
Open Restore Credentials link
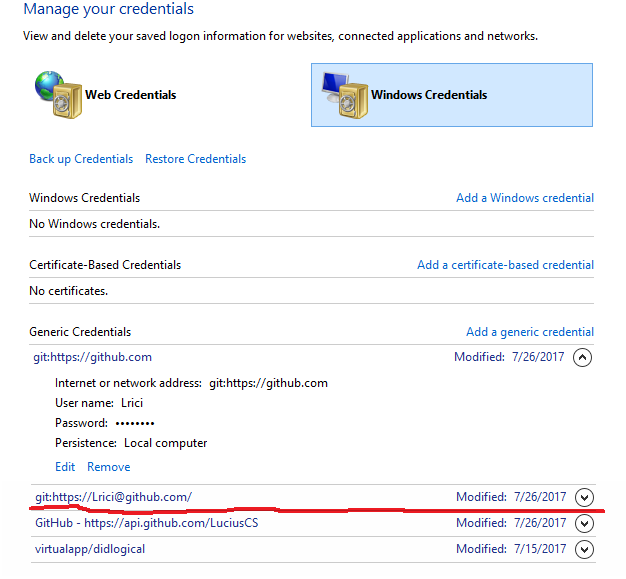196,159
